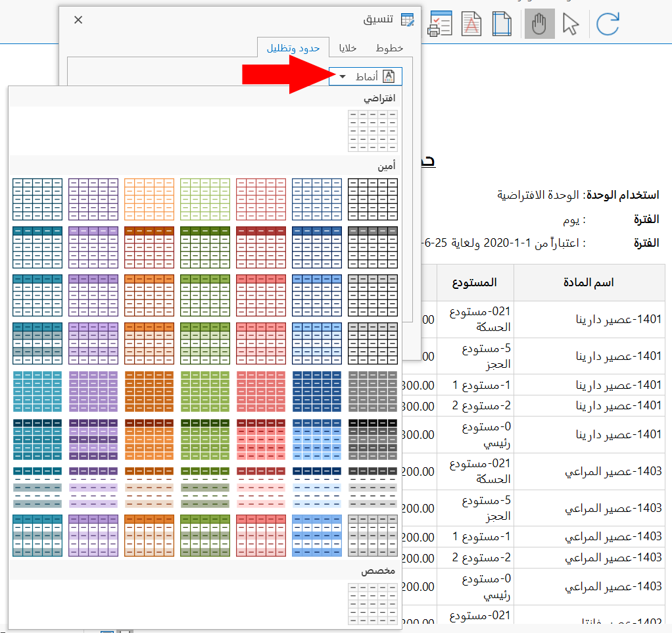Apply the solid navy-blue filled table style
Image resolution: width=672 pixels, height=633 pixels.
(x=317, y=392)
